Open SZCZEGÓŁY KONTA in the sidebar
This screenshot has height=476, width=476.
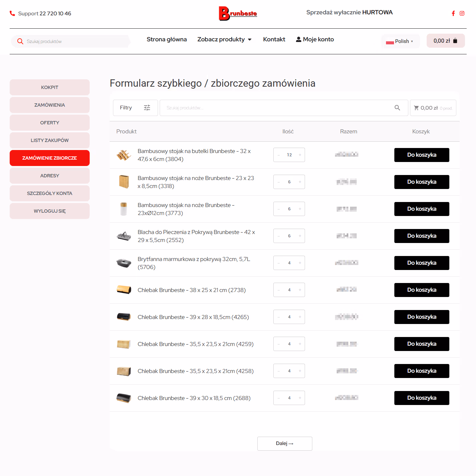(x=50, y=193)
